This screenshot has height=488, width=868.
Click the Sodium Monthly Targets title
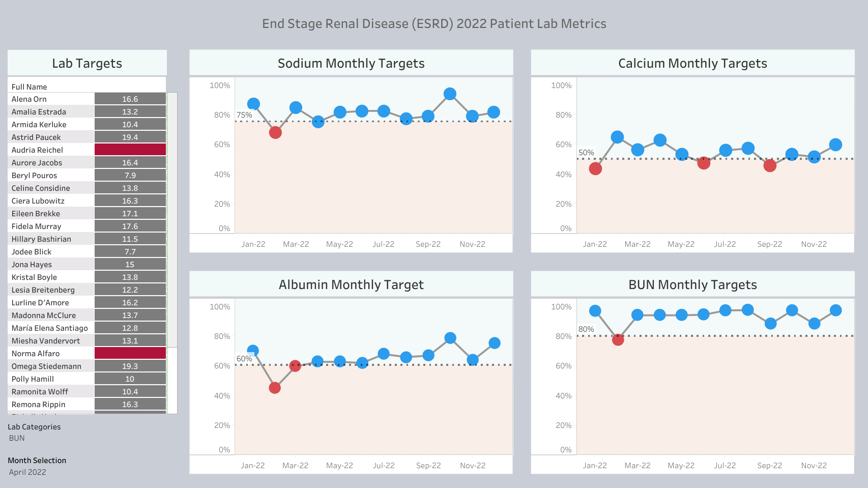351,63
